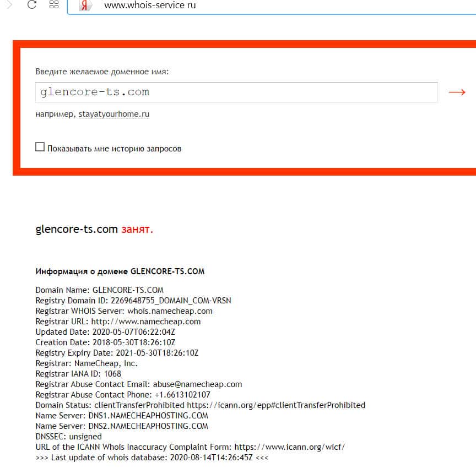Click the Registry Domain ID line
The image size is (476, 468).
point(133,300)
